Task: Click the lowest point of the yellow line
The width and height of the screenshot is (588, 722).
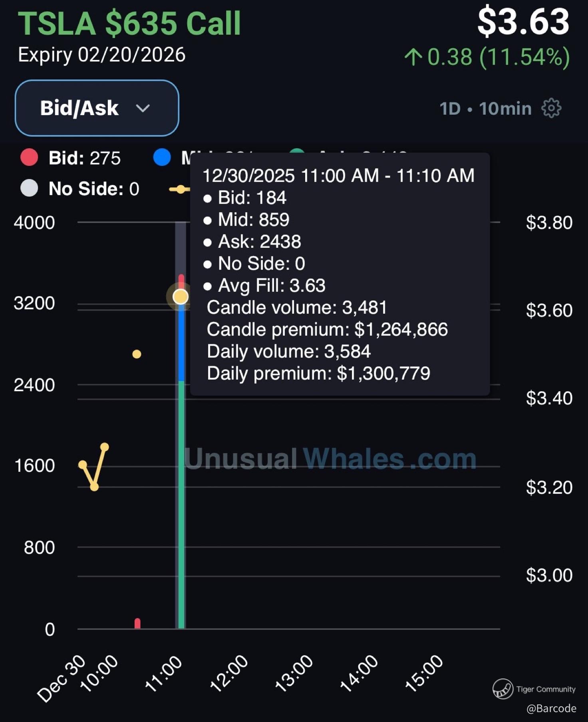Action: click(94, 487)
